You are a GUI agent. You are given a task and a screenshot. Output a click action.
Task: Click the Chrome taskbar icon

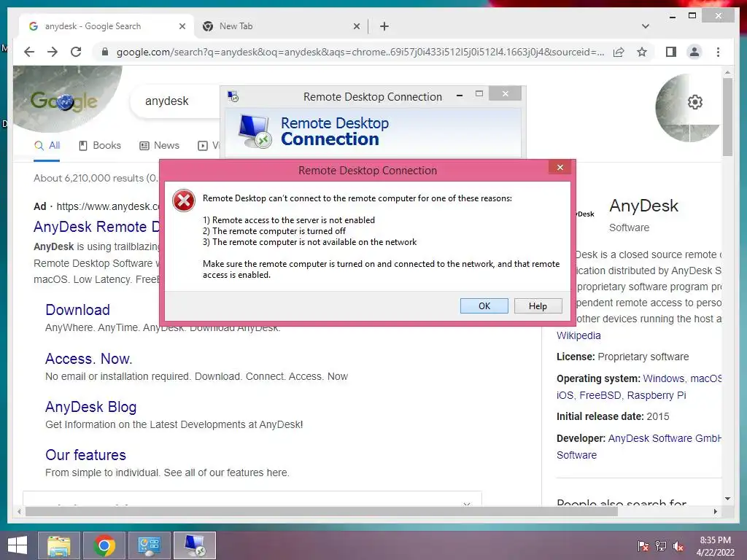coord(104,545)
